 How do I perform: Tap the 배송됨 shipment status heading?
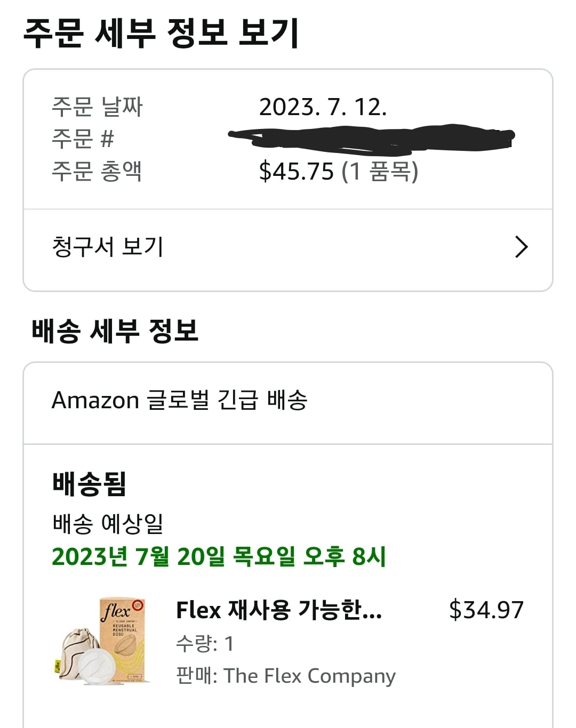[x=89, y=484]
